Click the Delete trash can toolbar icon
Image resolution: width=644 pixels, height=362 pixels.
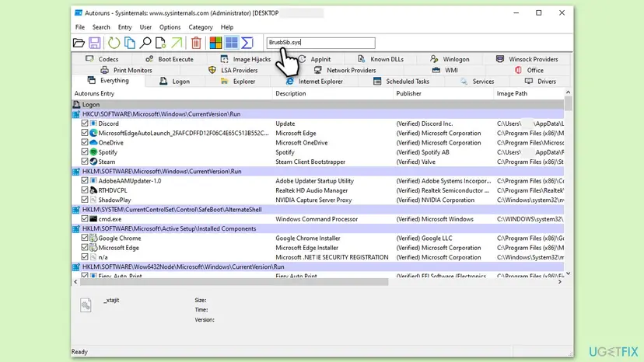196,43
